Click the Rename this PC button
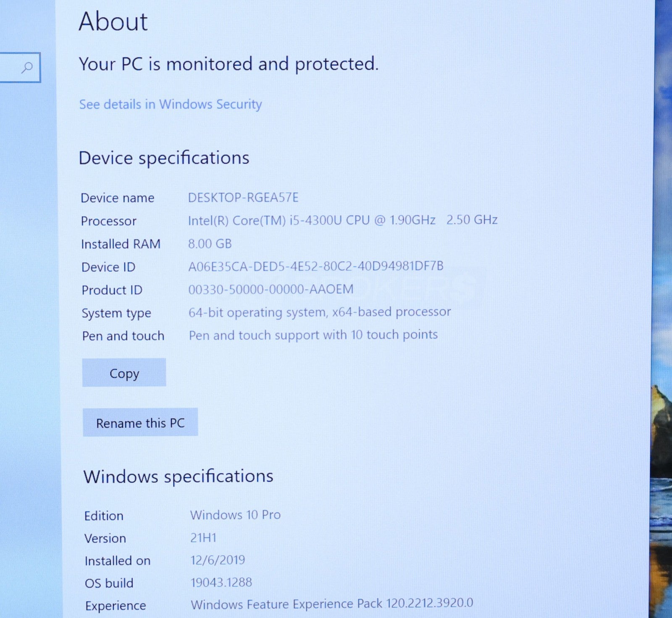672x618 pixels. (x=140, y=423)
